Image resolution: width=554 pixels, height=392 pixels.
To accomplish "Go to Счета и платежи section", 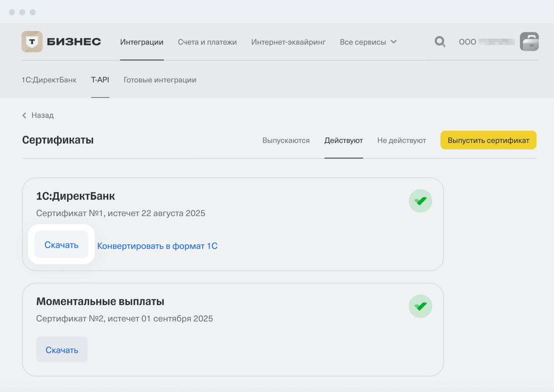I will click(x=207, y=42).
